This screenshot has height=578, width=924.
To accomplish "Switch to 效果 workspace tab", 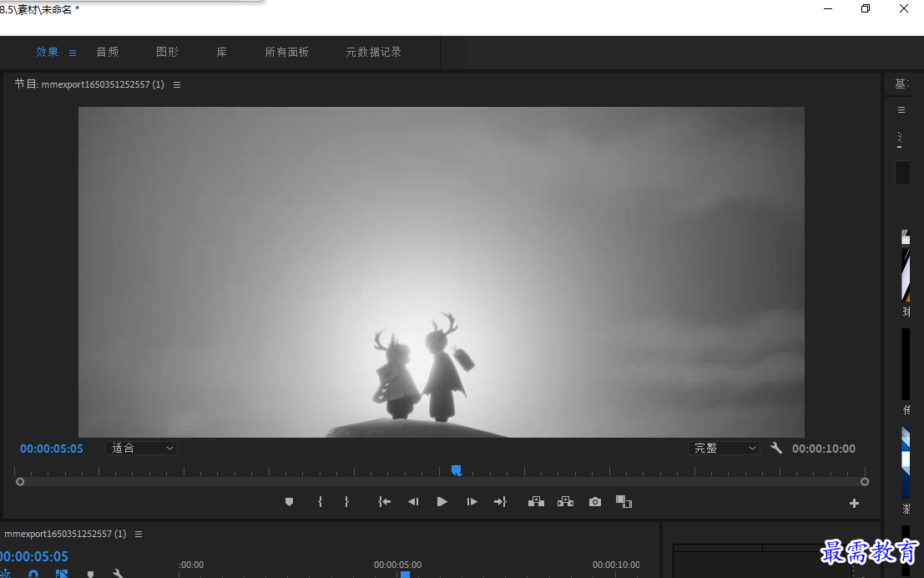I will 47,52.
